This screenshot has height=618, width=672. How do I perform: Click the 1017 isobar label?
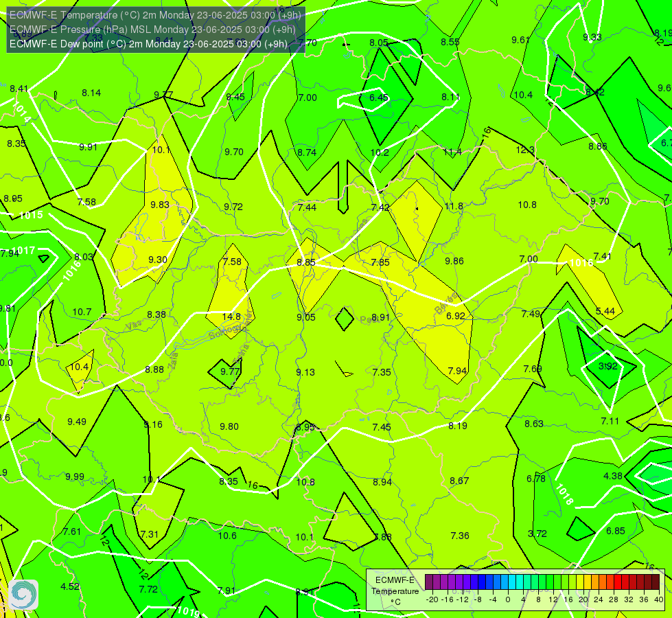[x=23, y=251]
